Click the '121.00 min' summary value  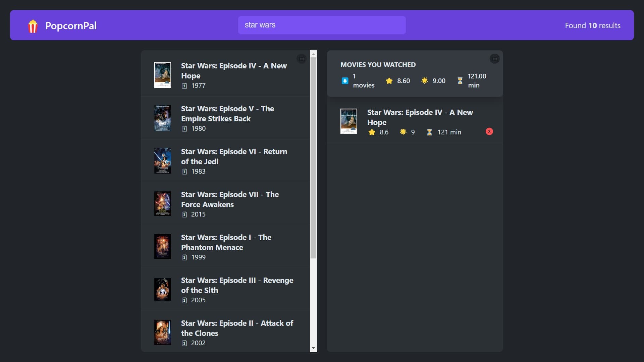(477, 81)
